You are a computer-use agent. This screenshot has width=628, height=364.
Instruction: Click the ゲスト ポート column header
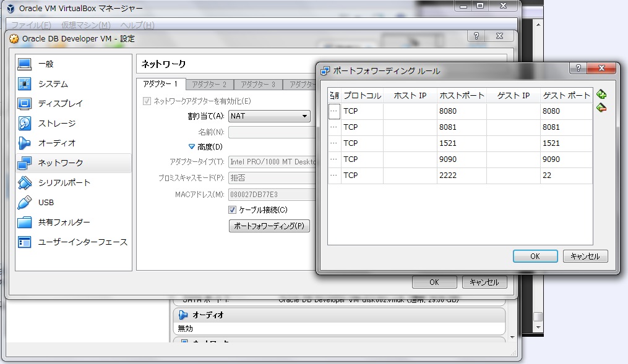[x=566, y=96]
